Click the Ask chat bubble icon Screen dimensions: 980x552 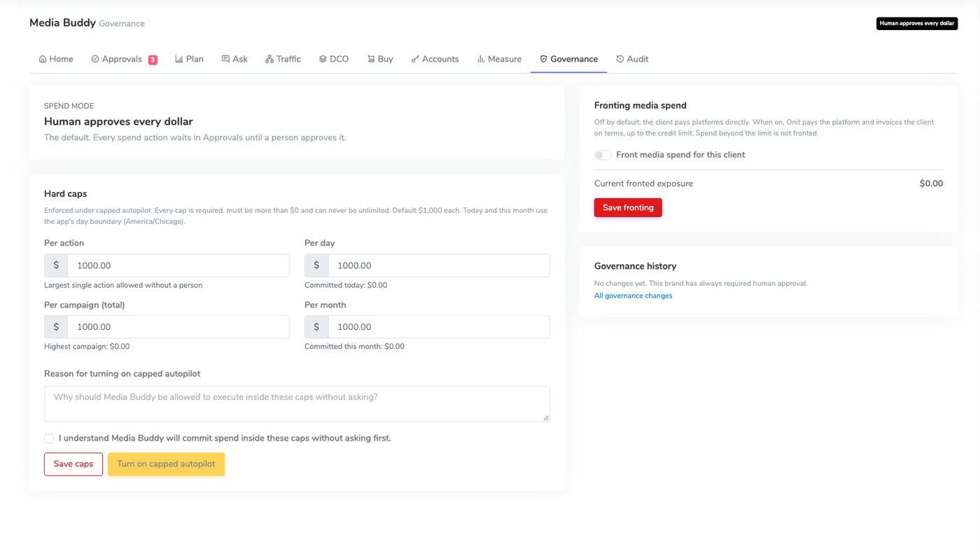click(225, 59)
